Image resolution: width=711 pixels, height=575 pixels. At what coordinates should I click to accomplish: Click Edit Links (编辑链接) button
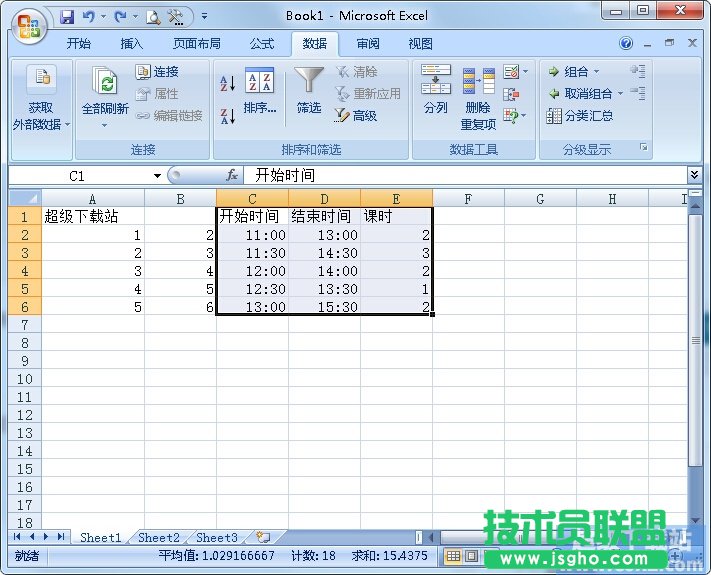169,116
